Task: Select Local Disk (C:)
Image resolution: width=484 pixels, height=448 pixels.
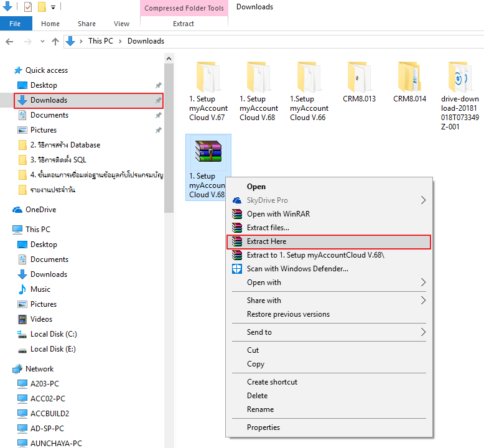Action: 54,334
